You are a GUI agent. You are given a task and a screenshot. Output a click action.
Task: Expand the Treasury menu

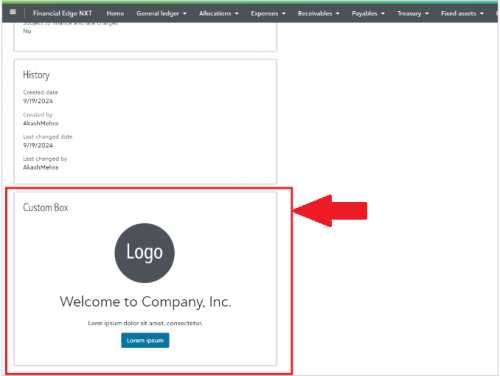click(x=413, y=14)
